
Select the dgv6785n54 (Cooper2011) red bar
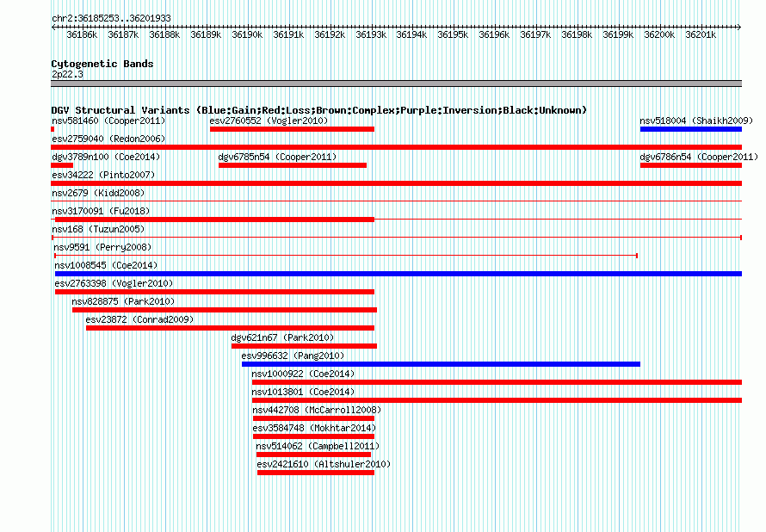pos(293,165)
